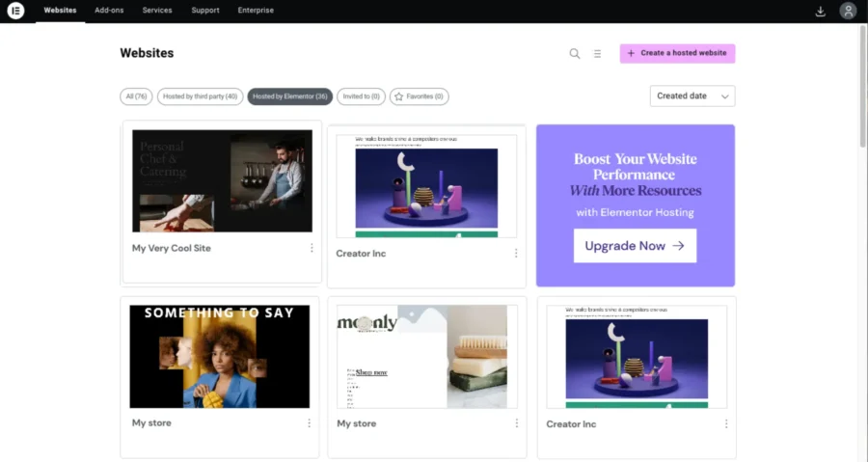Open the Personal Chef & Catering thumbnail
Image resolution: width=868 pixels, height=462 pixels.
(222, 181)
